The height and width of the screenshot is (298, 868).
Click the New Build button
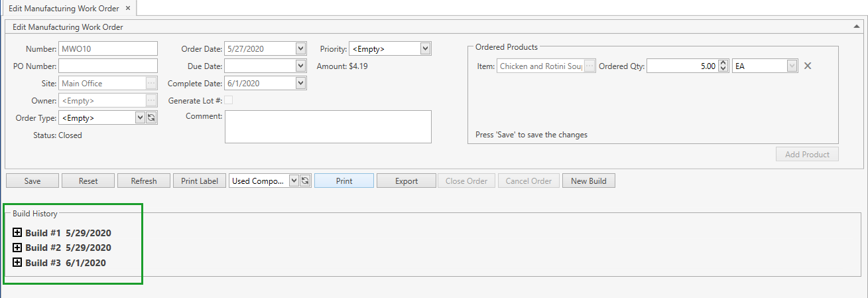point(588,181)
